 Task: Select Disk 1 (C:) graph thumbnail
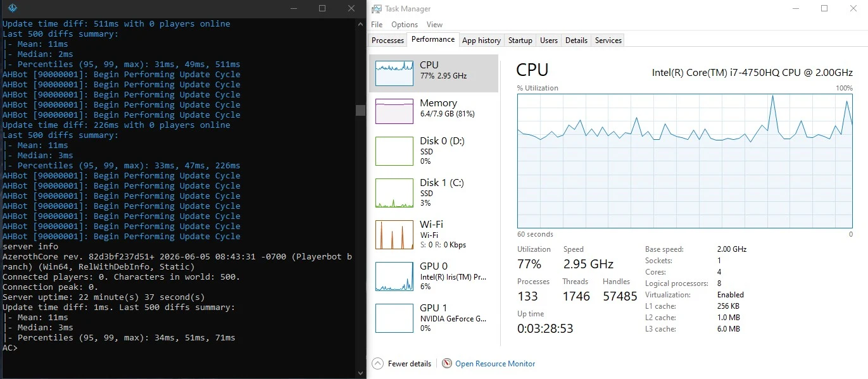pos(395,193)
